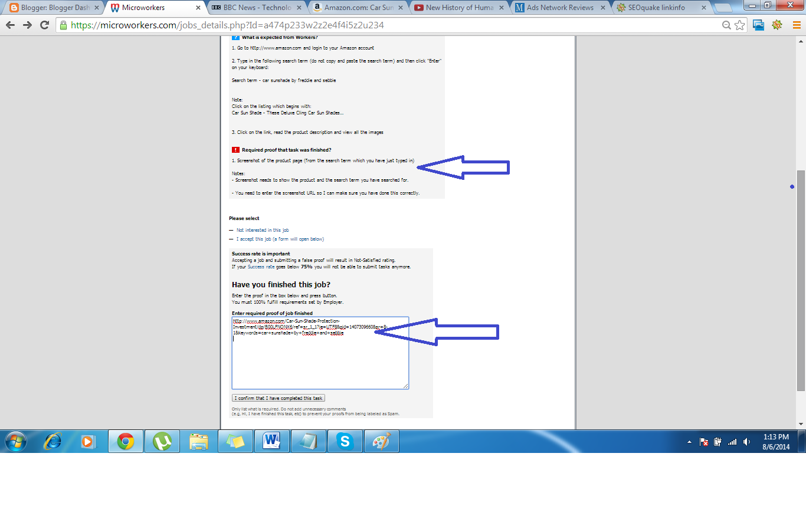The height and width of the screenshot is (532, 806).
Task: Click the volume speaker tray icon
Action: tap(747, 442)
